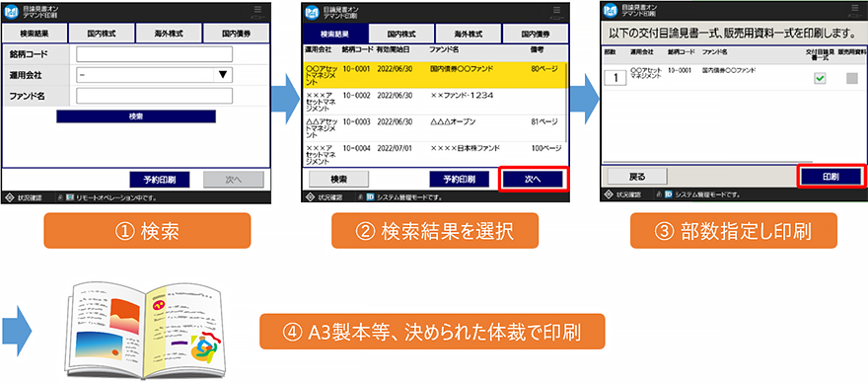
Task: Click the 検索 button on the results screen
Action: click(x=338, y=179)
